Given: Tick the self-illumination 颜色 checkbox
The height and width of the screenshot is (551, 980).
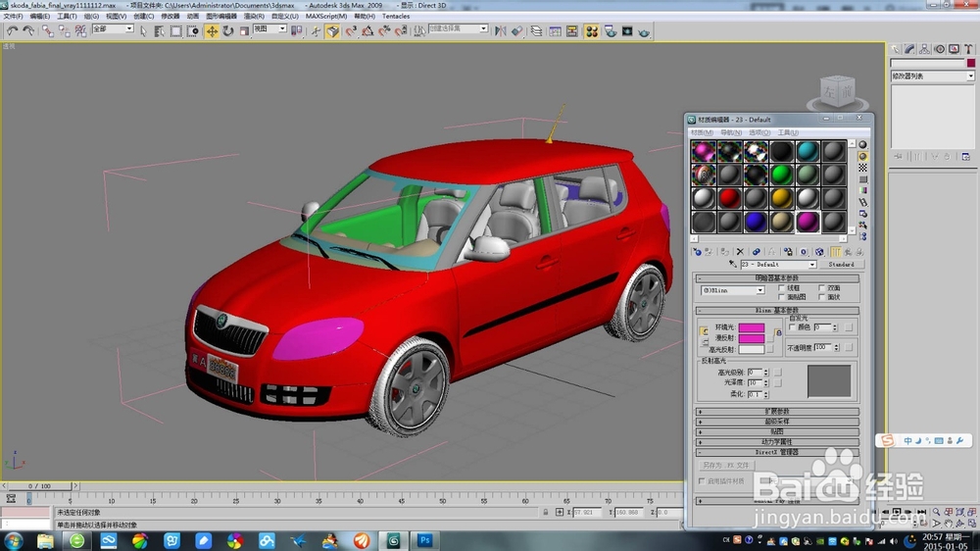Looking at the screenshot, I should [x=793, y=327].
